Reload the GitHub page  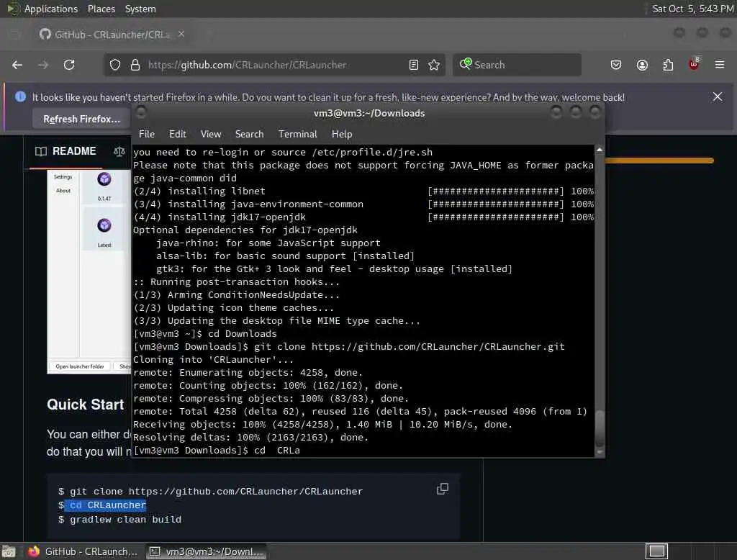[69, 65]
